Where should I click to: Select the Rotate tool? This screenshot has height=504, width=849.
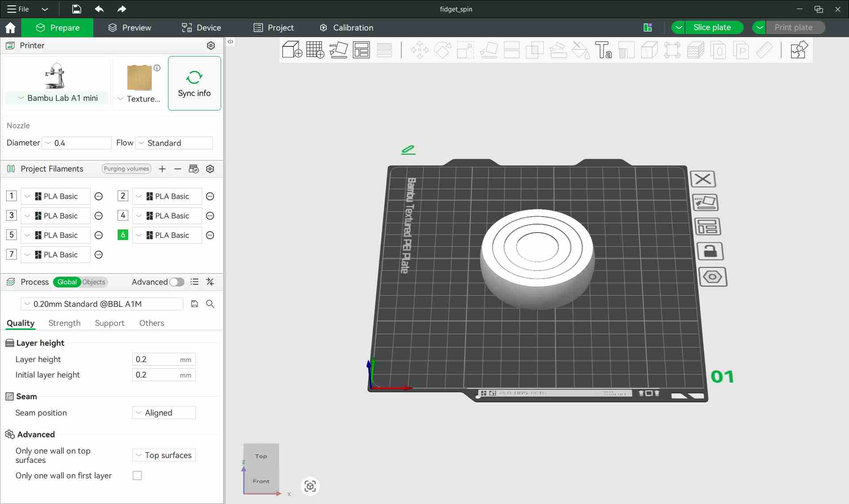tap(443, 50)
